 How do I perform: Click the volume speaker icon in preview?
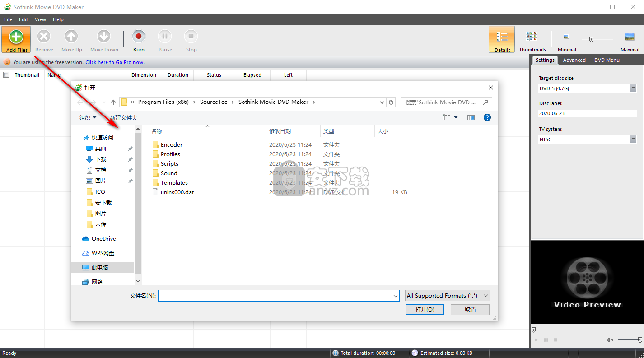coord(610,339)
